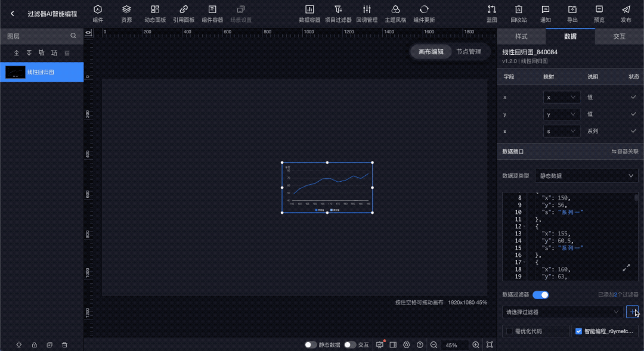Switch to the 样式 tab

[521, 36]
